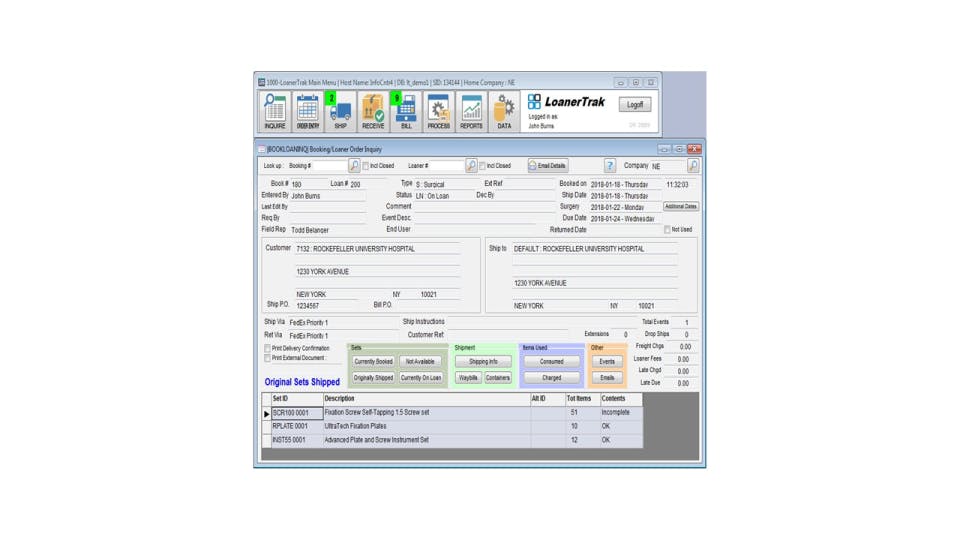Show Currently On Loan sets
Viewport: 960px width, 540px height.
[420, 378]
